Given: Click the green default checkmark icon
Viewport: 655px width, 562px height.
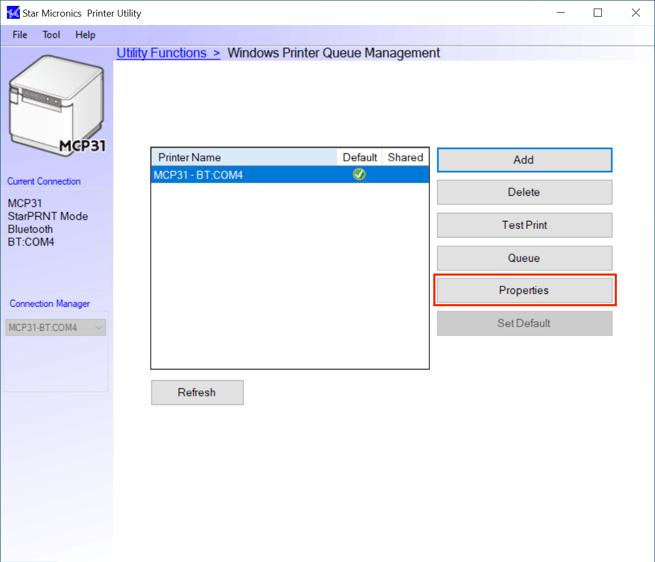Looking at the screenshot, I should tap(359, 174).
